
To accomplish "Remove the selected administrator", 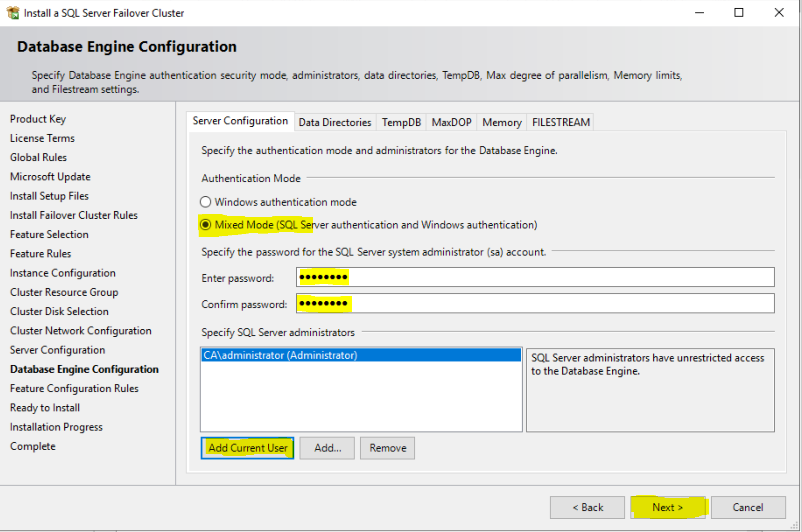I will click(387, 448).
